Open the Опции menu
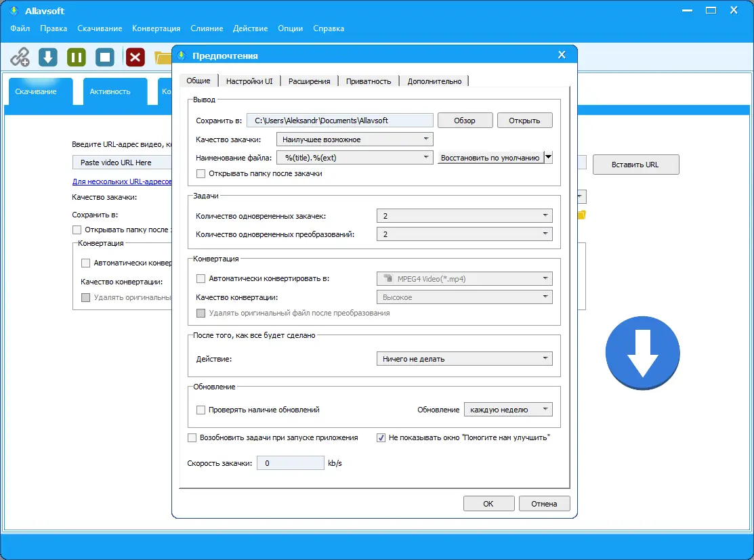 point(291,28)
